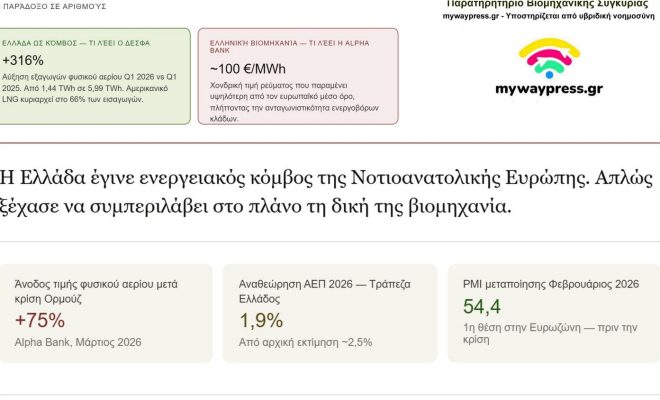The height and width of the screenshot is (400, 660).
Task: Click the ~100 €/MWh price figure
Action: [246, 70]
